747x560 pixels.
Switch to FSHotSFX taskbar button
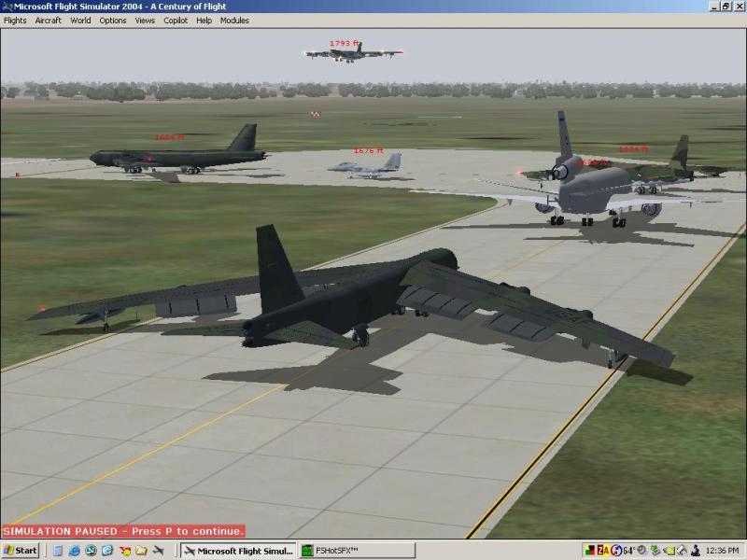pyautogui.click(x=358, y=551)
